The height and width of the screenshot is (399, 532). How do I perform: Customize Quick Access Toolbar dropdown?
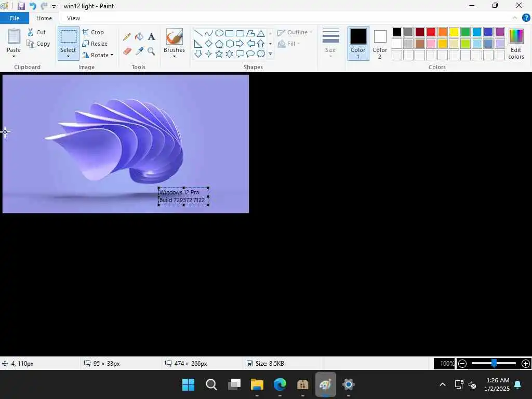(x=54, y=6)
